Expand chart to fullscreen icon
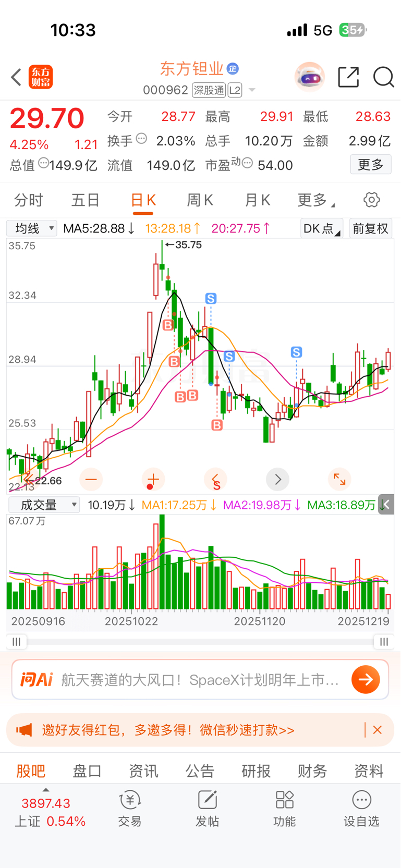This screenshot has width=401, height=868. pyautogui.click(x=339, y=479)
